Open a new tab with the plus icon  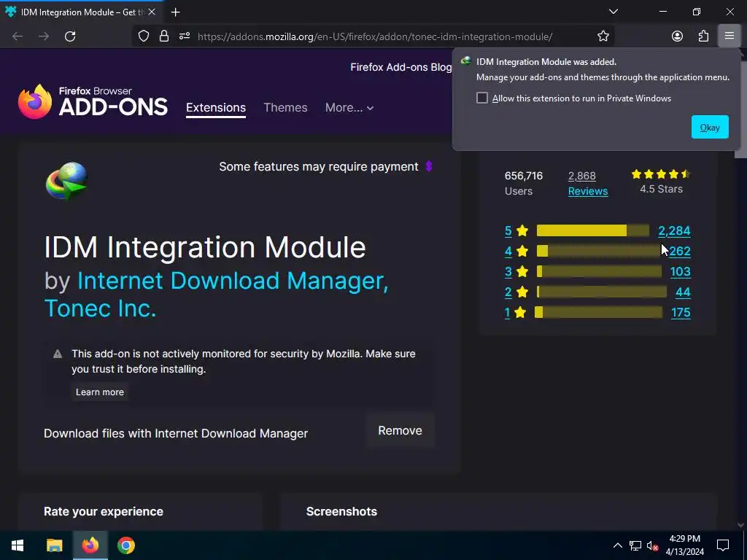175,12
